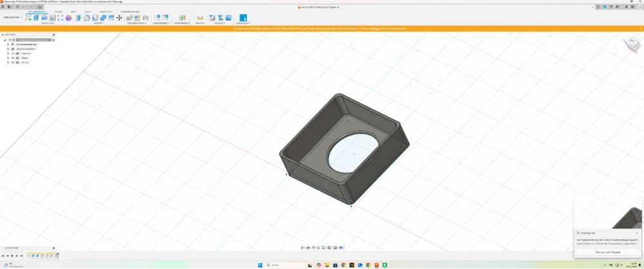Screen dimensions: 644x269
Task: Expand the Skizzen tree node
Action: pyautogui.click(x=8, y=63)
